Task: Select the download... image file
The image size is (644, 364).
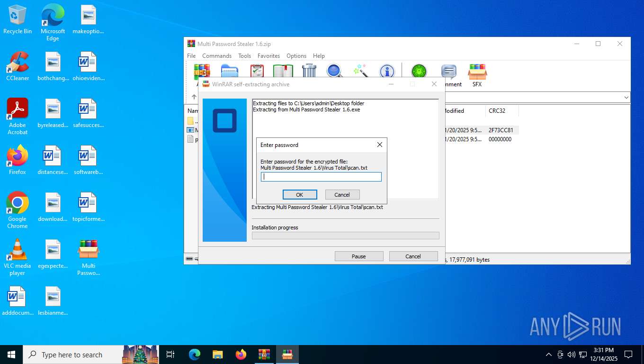Action: coord(53,207)
